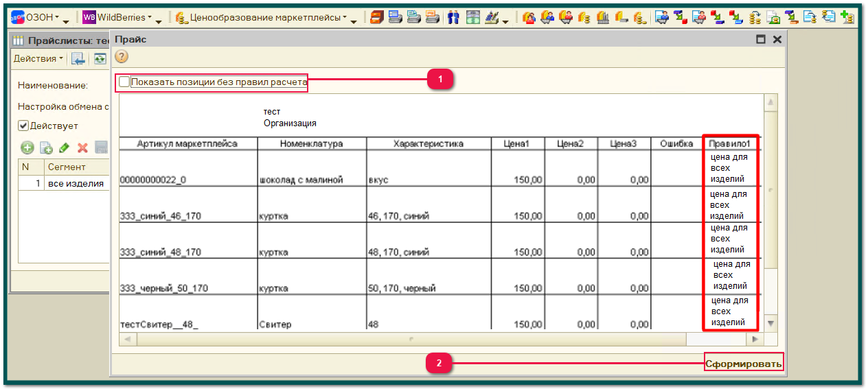
Task: Open Ценообразование маркетплейсы menu
Action: pyautogui.click(x=261, y=17)
